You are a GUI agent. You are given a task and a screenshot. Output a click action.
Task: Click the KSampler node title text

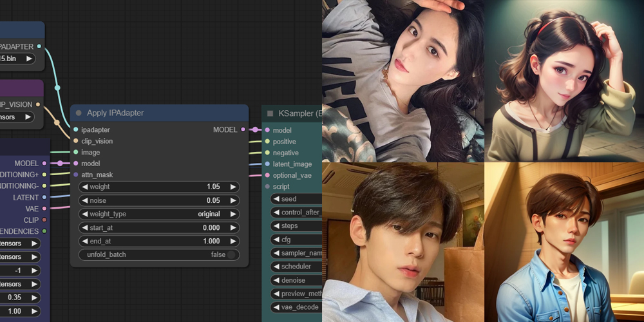tap(300, 113)
